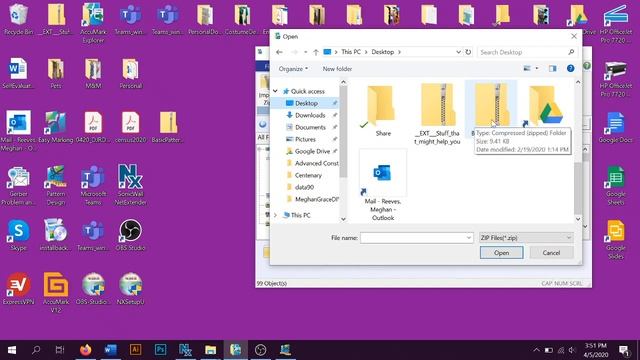Go back in the Open dialog
Image resolution: width=640 pixels, height=360 pixels.
279,52
